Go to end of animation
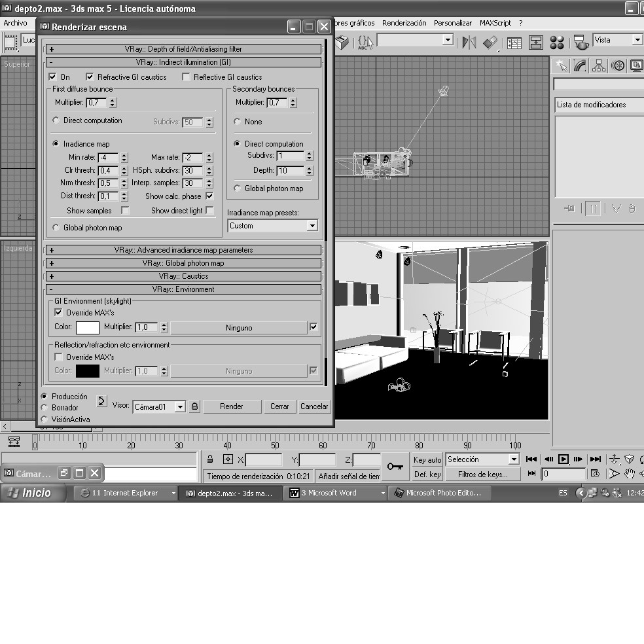The image size is (644, 644). 596,459
